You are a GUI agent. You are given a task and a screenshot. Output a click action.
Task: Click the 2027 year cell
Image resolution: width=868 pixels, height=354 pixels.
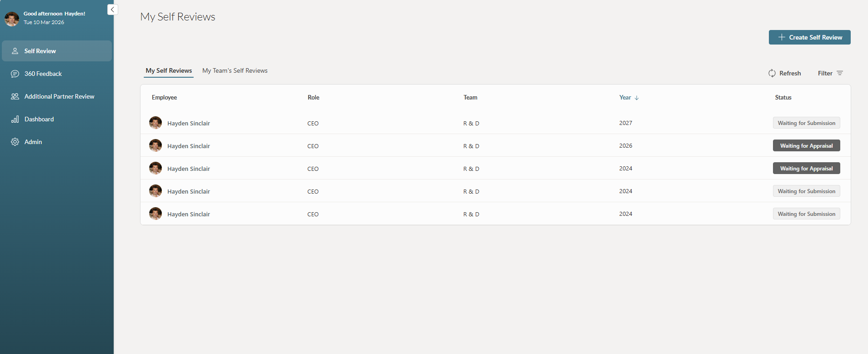tap(626, 123)
